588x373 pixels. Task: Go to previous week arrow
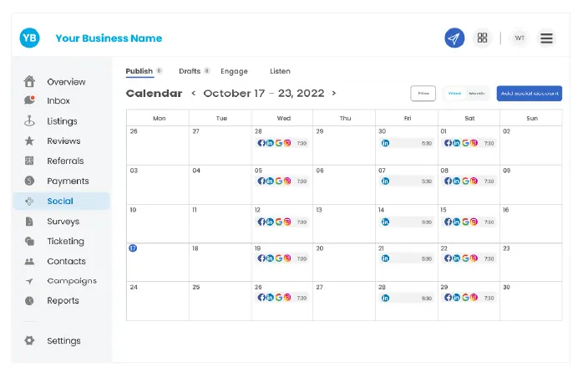[x=194, y=93]
